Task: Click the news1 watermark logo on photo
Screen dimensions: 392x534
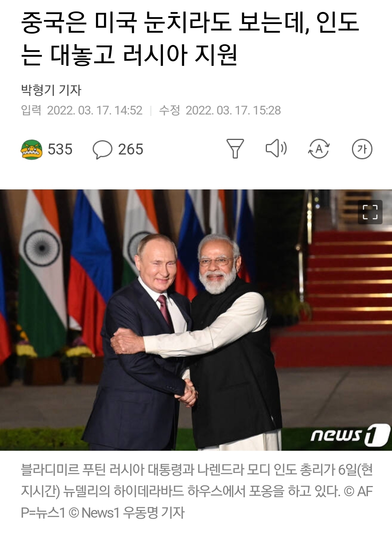Action: (x=350, y=435)
